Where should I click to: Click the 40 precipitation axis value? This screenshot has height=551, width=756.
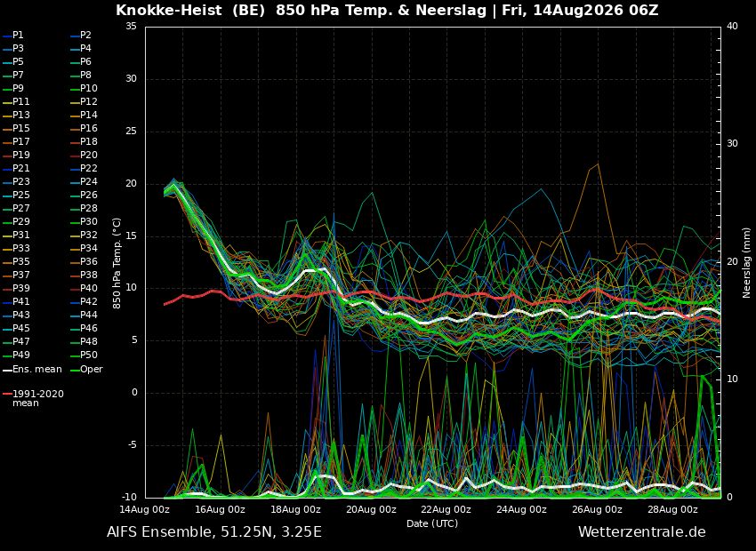pyautogui.click(x=732, y=27)
